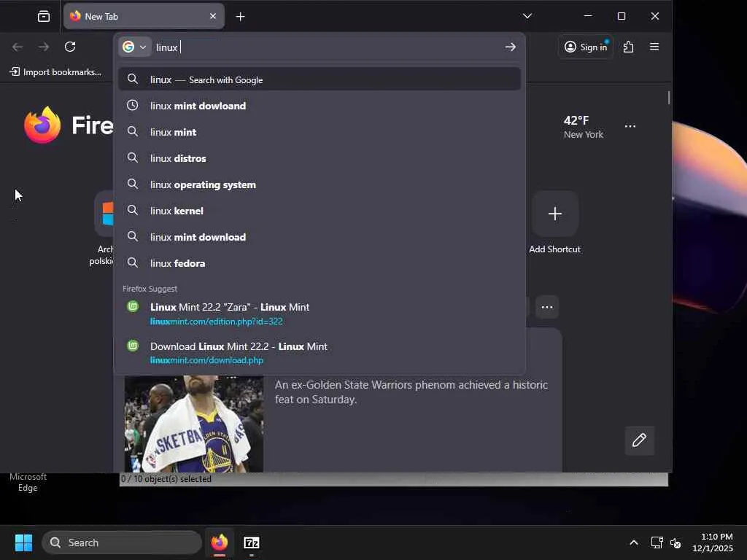Click the linuxmint.com/download.php URL
Image resolution: width=747 pixels, height=560 pixels.
point(206,360)
